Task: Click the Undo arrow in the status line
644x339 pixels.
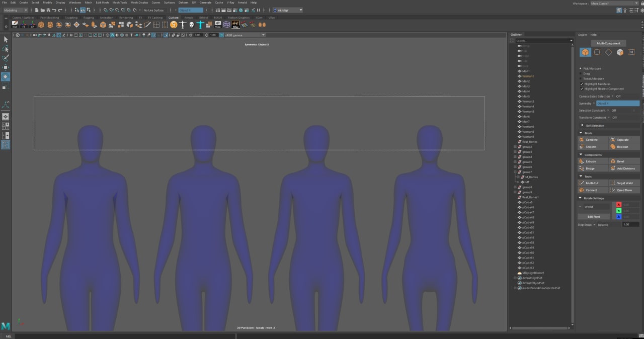Action: pos(54,10)
